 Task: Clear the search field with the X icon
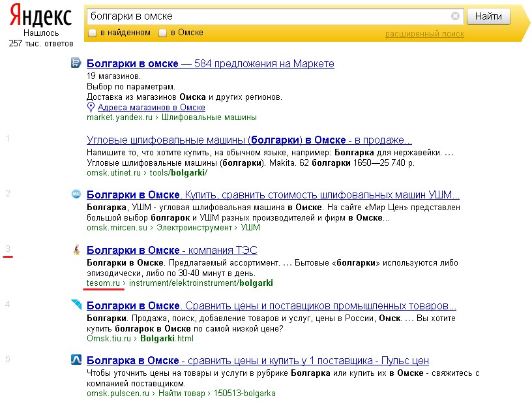455,16
